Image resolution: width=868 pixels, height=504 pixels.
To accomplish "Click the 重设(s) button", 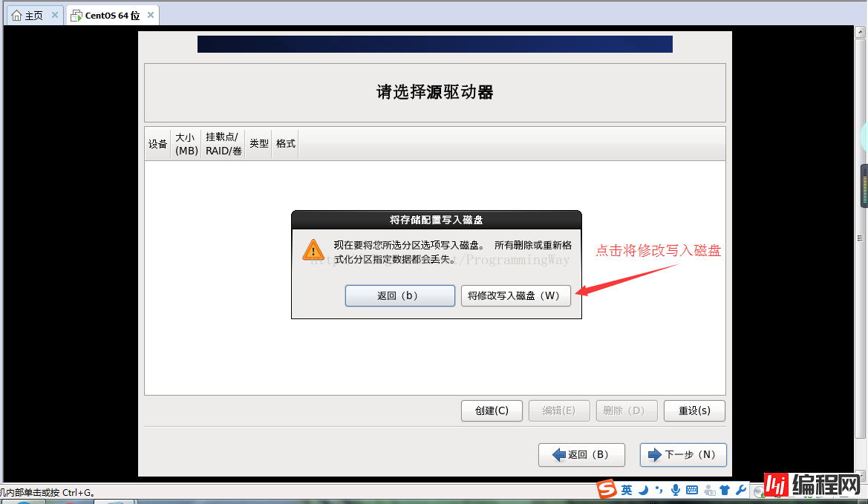I will point(694,410).
